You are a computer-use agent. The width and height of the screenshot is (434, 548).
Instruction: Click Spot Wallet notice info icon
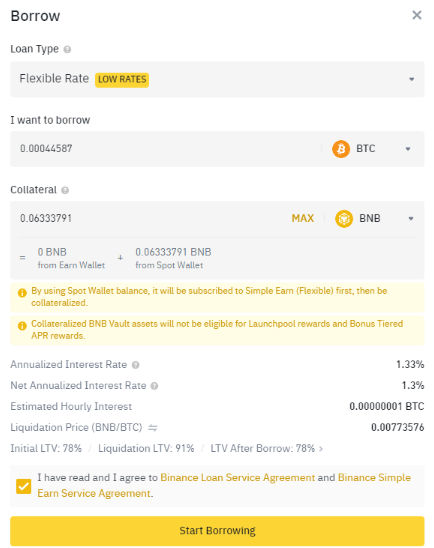[x=22, y=293]
